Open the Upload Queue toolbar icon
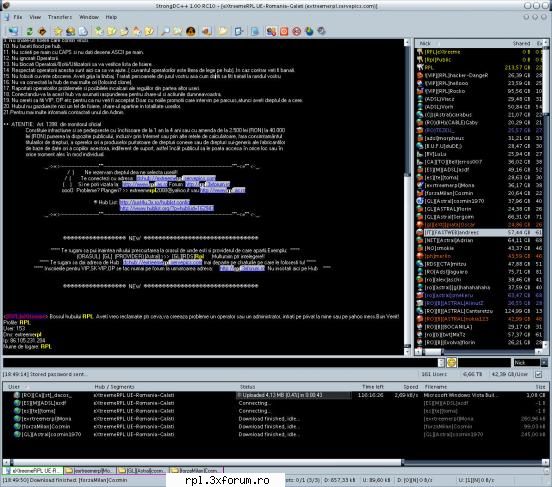Image resolution: width=552 pixels, height=487 pixels. [x=124, y=31]
